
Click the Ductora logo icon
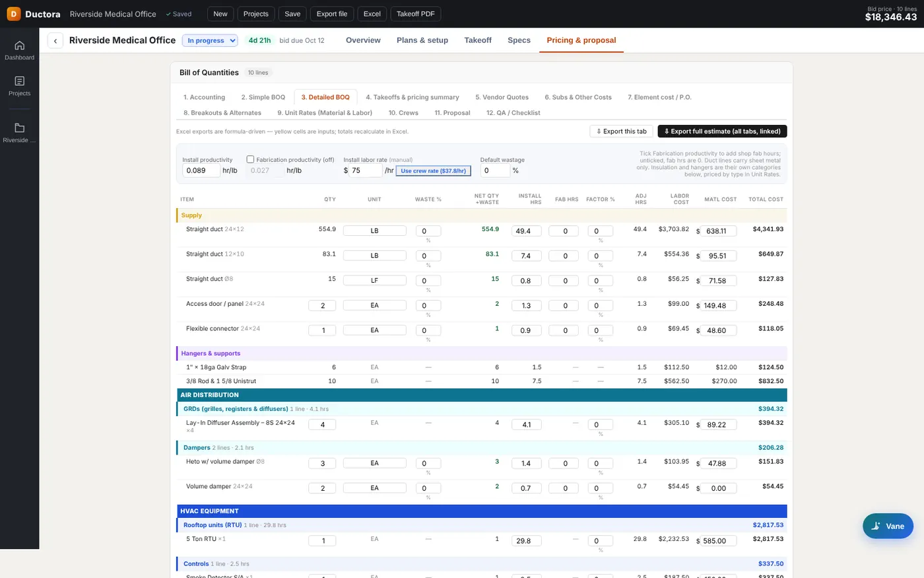13,14
